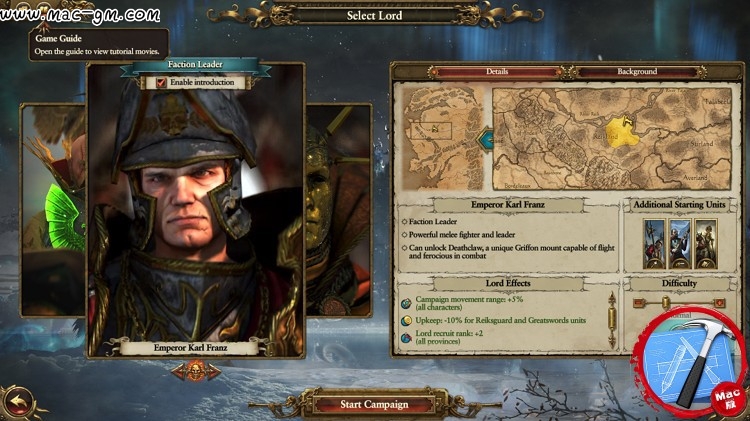Decrease difficulty with the minus button
Screen dimensions: 750x421
coord(639,302)
